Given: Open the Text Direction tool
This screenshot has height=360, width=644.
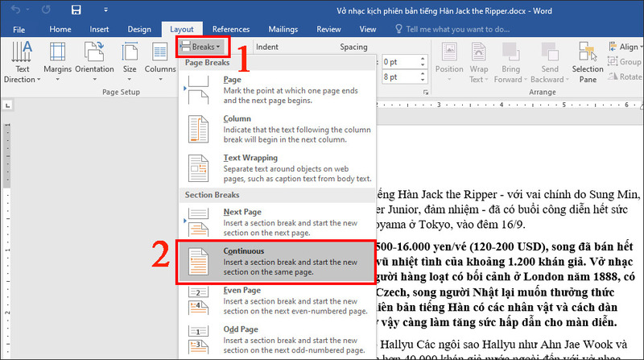Looking at the screenshot, I should [x=22, y=63].
